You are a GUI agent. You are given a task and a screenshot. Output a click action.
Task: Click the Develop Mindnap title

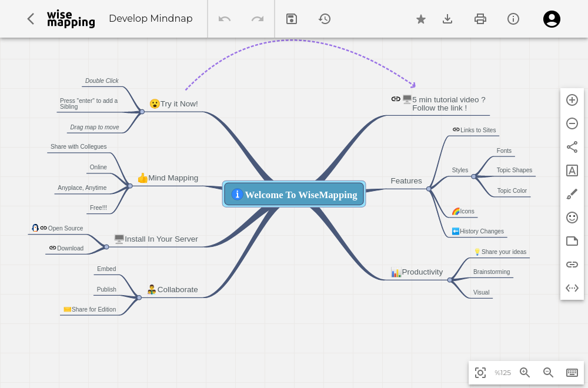[x=151, y=18]
